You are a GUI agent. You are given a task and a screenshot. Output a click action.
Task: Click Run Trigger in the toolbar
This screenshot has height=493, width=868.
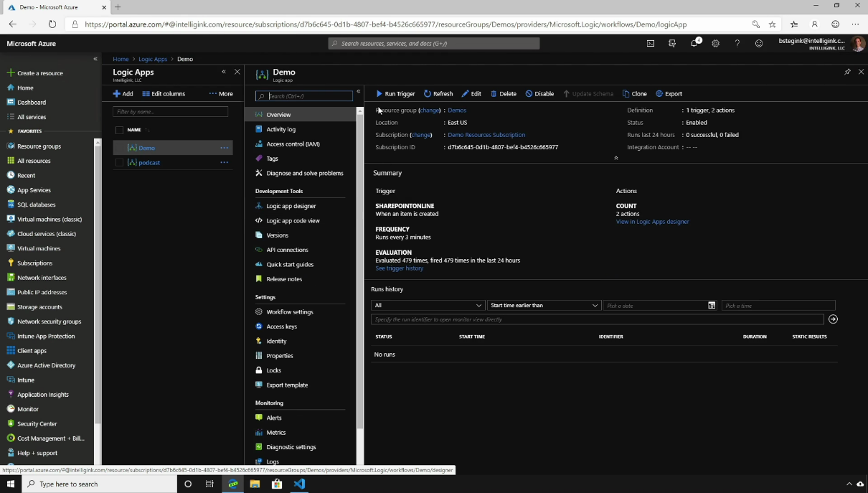coord(395,94)
